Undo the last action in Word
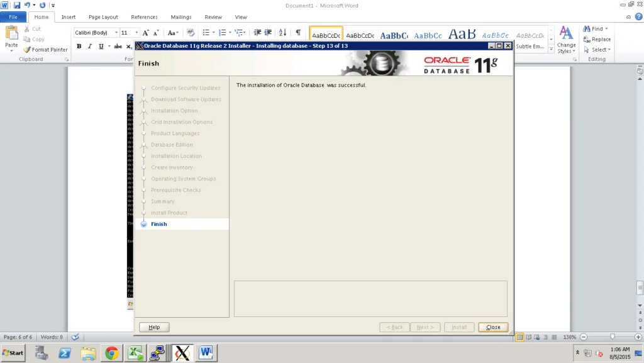The height and width of the screenshot is (363, 644). tap(27, 5)
